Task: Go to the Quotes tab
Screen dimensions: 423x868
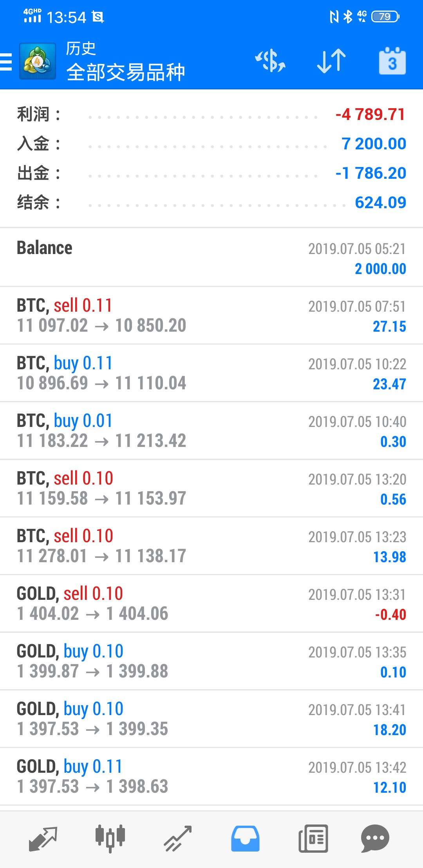Action: tap(43, 838)
